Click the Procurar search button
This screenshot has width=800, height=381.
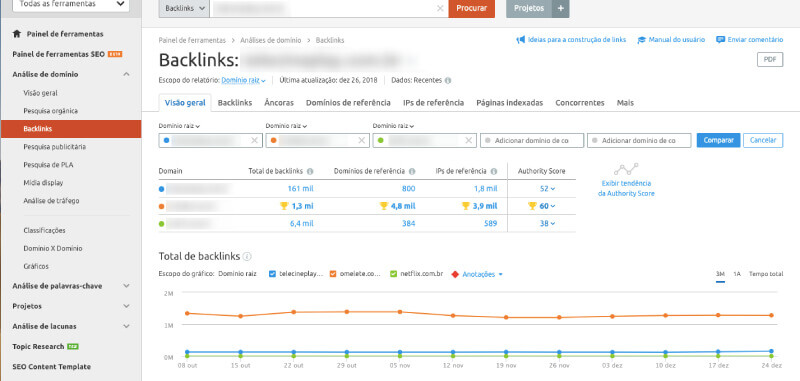471,9
